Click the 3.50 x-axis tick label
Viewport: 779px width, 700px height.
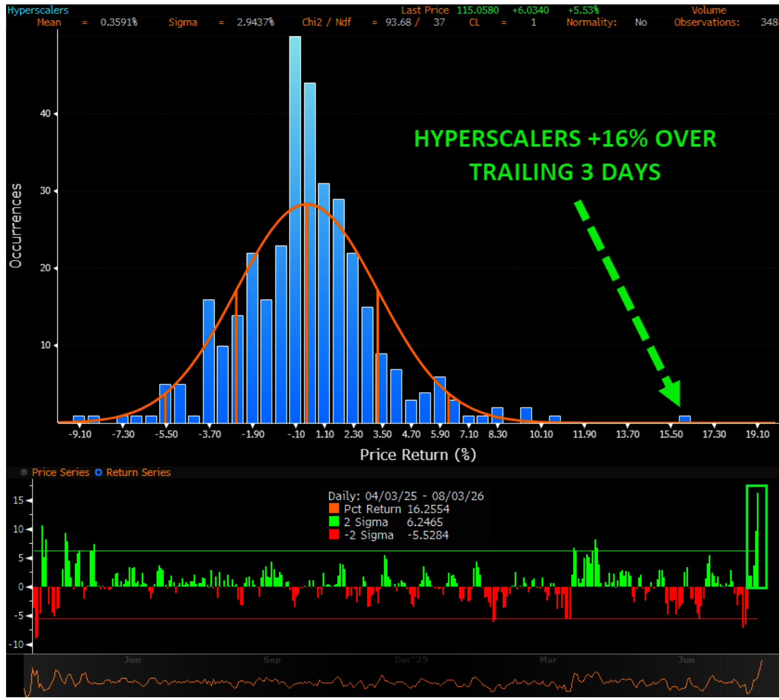(x=382, y=434)
